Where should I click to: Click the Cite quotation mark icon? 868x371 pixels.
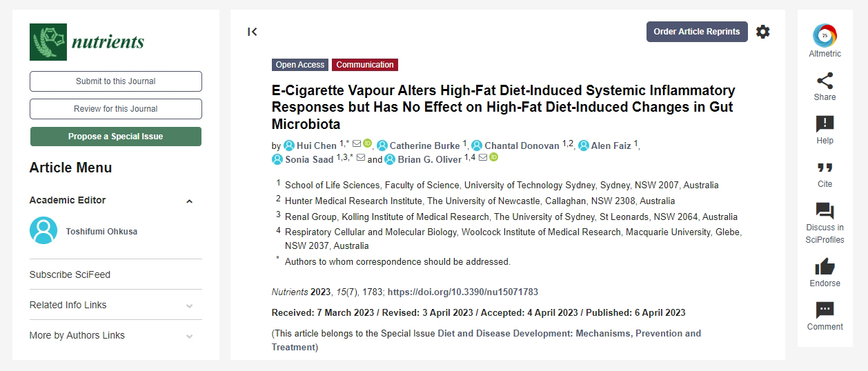825,168
